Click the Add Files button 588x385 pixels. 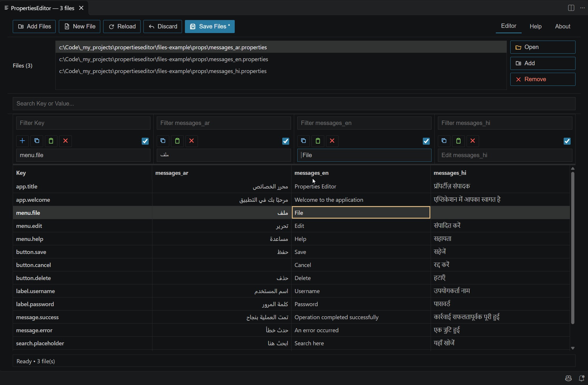coord(34,26)
